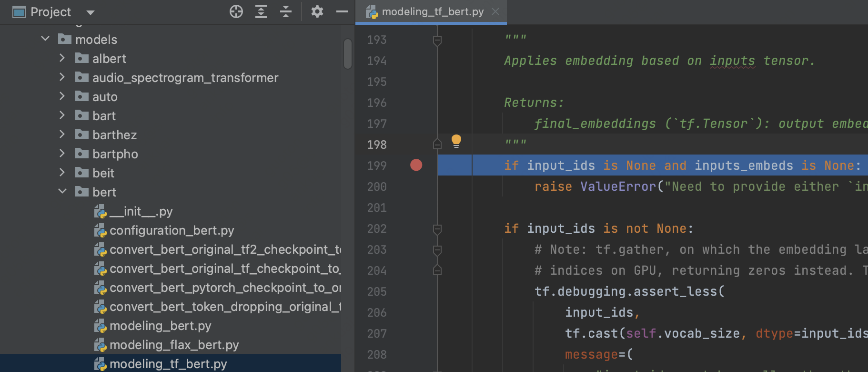Image resolution: width=868 pixels, height=372 pixels.
Task: Remove the breakpoint on line 199
Action: pyautogui.click(x=416, y=165)
